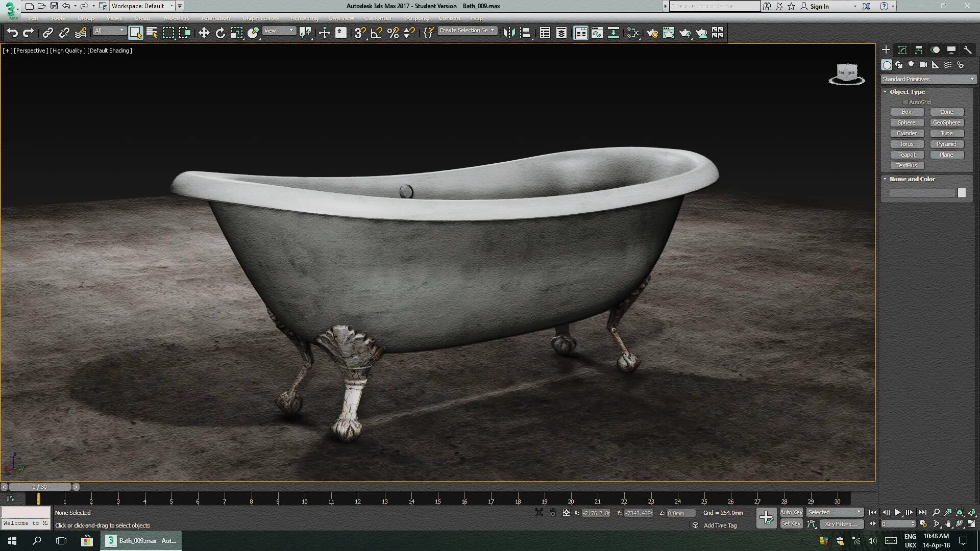Screen dimensions: 980x551
Task: Open the Standard Primitives dropdown
Action: click(x=928, y=79)
